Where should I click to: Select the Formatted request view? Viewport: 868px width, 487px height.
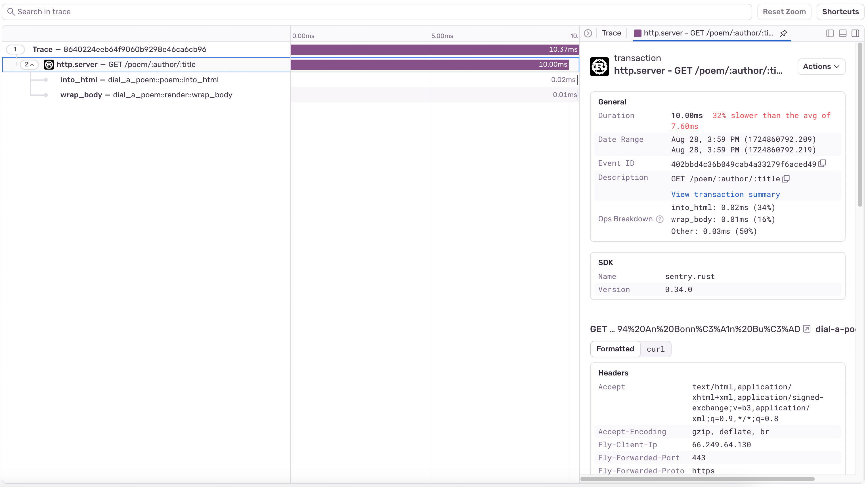tap(615, 349)
